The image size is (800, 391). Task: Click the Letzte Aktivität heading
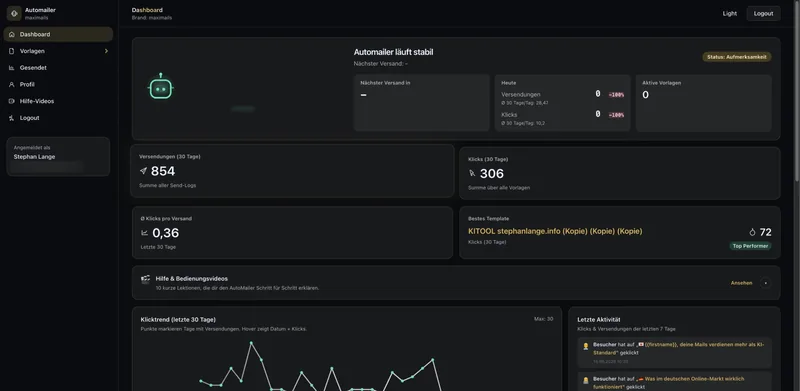[599, 320]
